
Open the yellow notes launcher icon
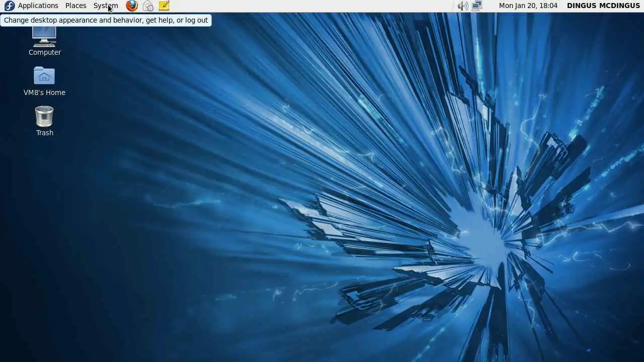point(164,6)
